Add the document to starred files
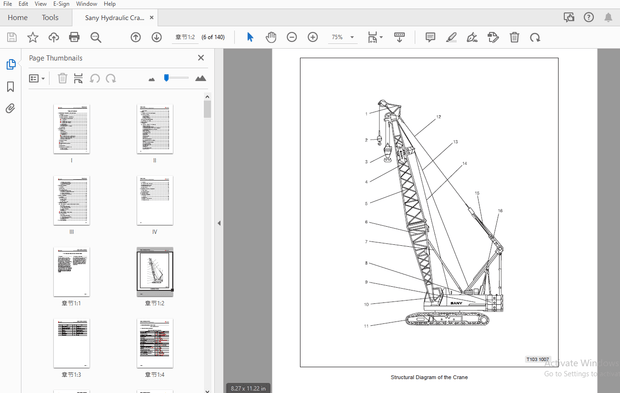The image size is (620, 393). [32, 37]
